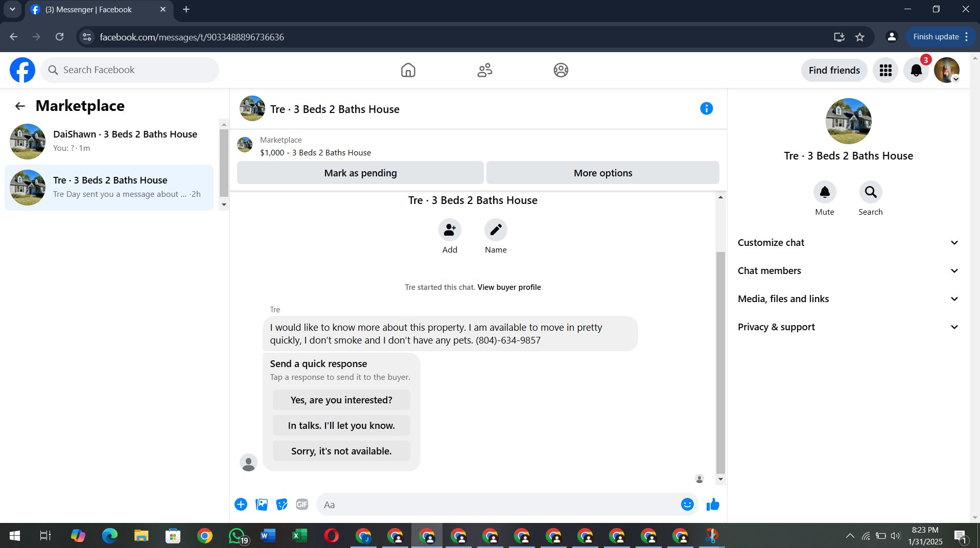
Task: Show hidden system tray icons
Action: coord(850,536)
